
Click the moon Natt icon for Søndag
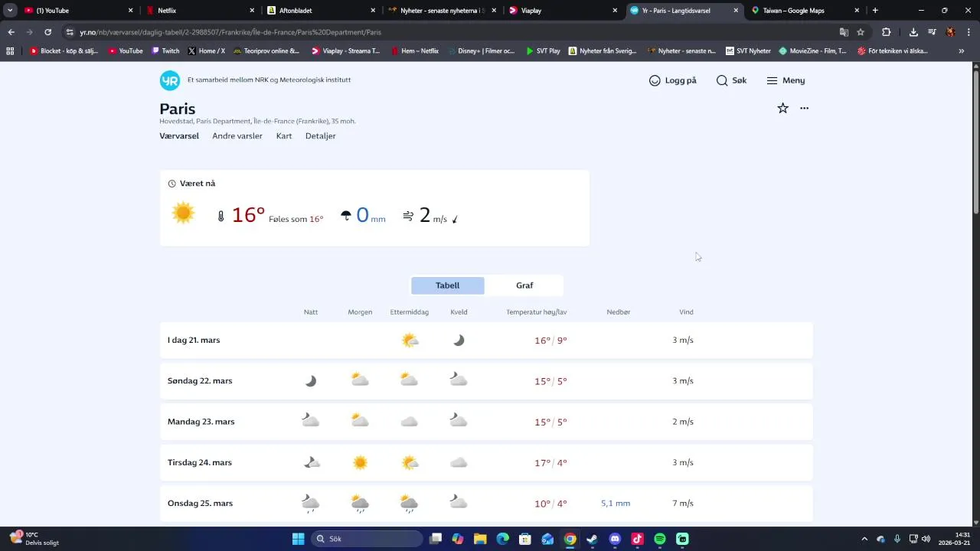click(310, 381)
